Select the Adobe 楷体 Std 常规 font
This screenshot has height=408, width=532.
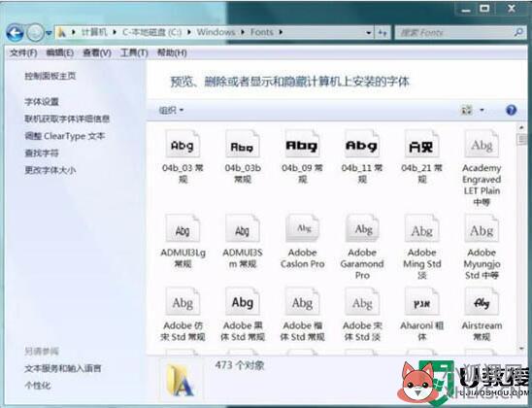[302, 302]
